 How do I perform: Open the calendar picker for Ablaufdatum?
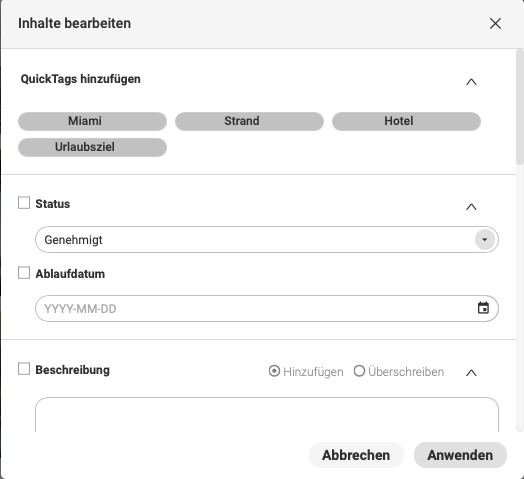pos(483,308)
